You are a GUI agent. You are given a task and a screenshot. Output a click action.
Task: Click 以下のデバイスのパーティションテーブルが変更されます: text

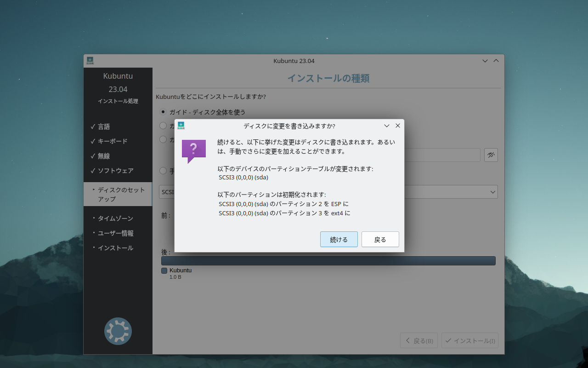click(295, 169)
